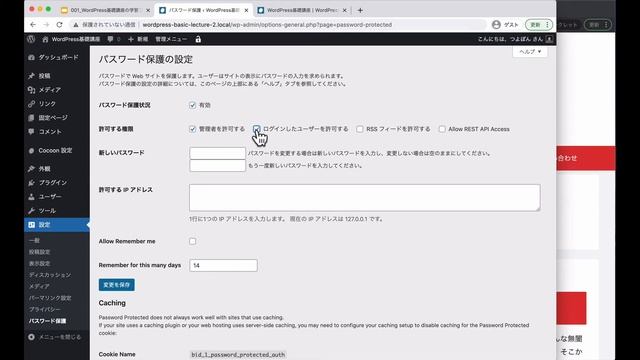Go back with browser back arrow
Screen dimensions: 640x360
33,25
